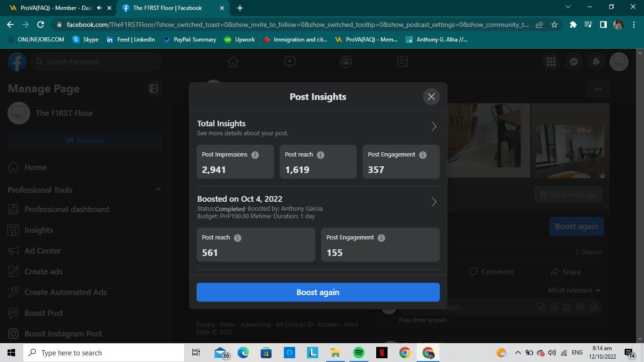This screenshot has width=644, height=362.
Task: Open Chrome side panel icon
Action: (x=603, y=25)
